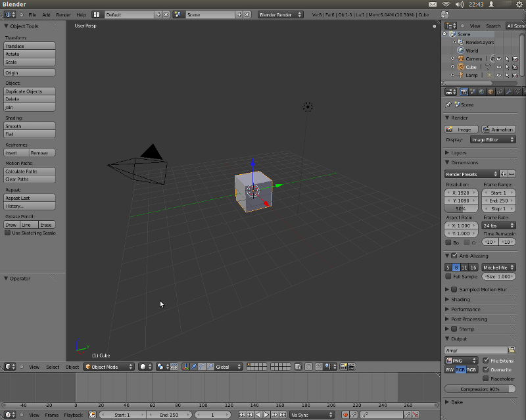Click the snap during transform magnet icon

pyautogui.click(x=319, y=367)
